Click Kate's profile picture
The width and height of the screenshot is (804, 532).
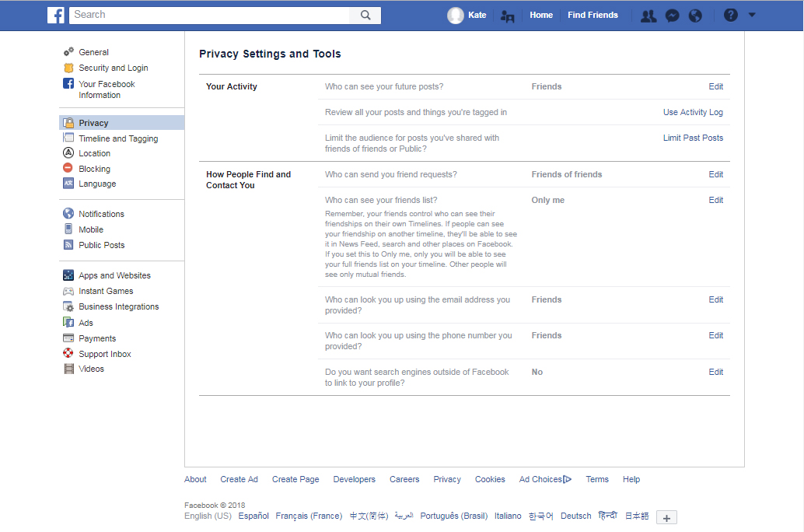(x=456, y=14)
